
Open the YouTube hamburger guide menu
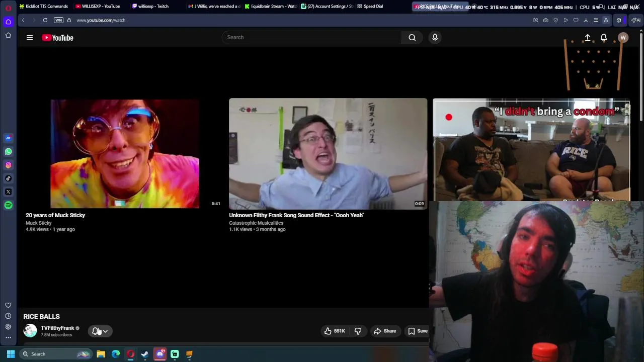coord(30,38)
